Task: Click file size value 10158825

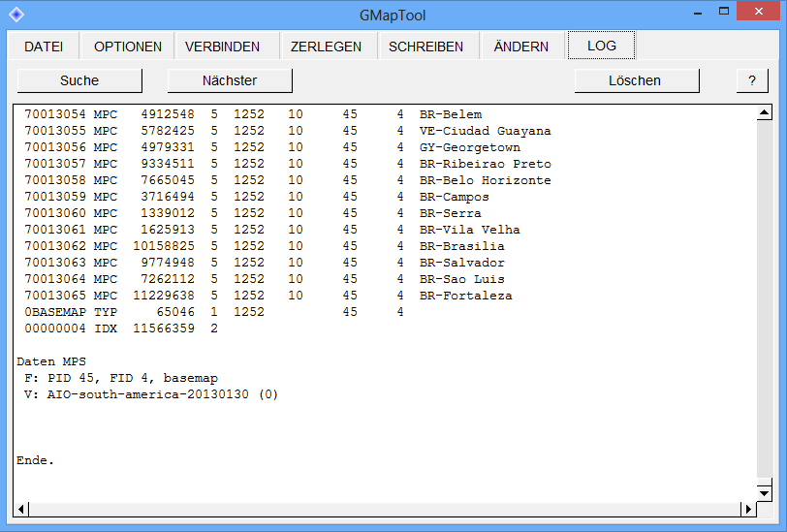Action: pyautogui.click(x=164, y=246)
